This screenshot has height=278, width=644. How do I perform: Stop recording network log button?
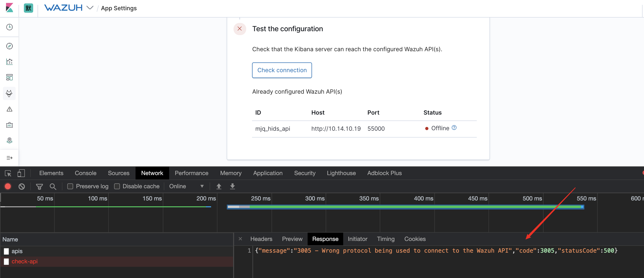click(8, 186)
